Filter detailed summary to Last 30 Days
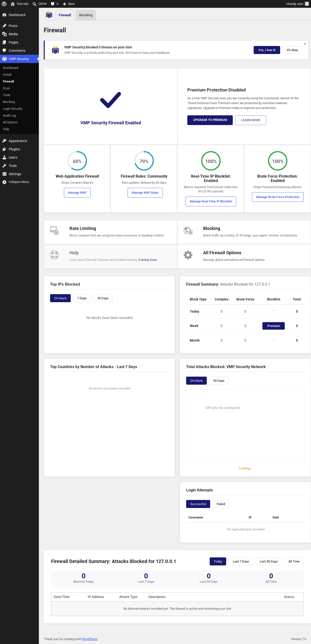The height and width of the screenshot is (644, 311). coord(268,561)
